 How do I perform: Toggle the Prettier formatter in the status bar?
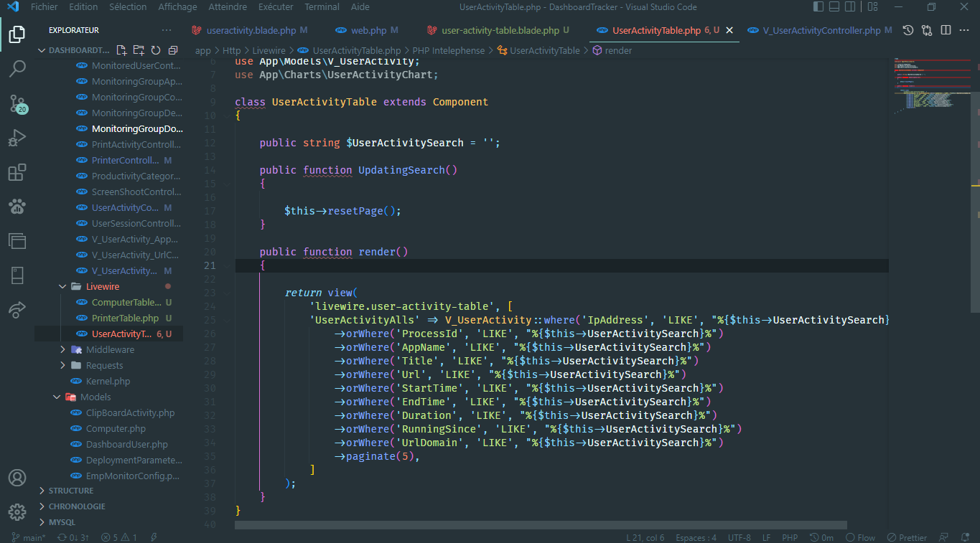pos(907,537)
